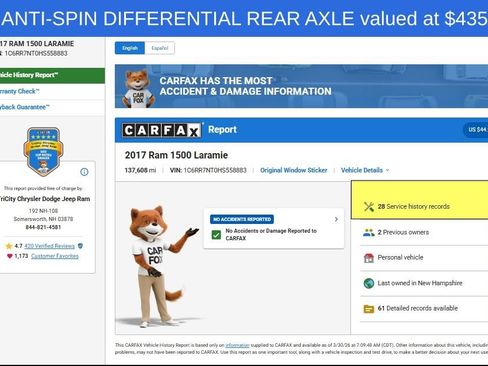Expand the No Accidents Reported card chevron

pyautogui.click(x=336, y=219)
